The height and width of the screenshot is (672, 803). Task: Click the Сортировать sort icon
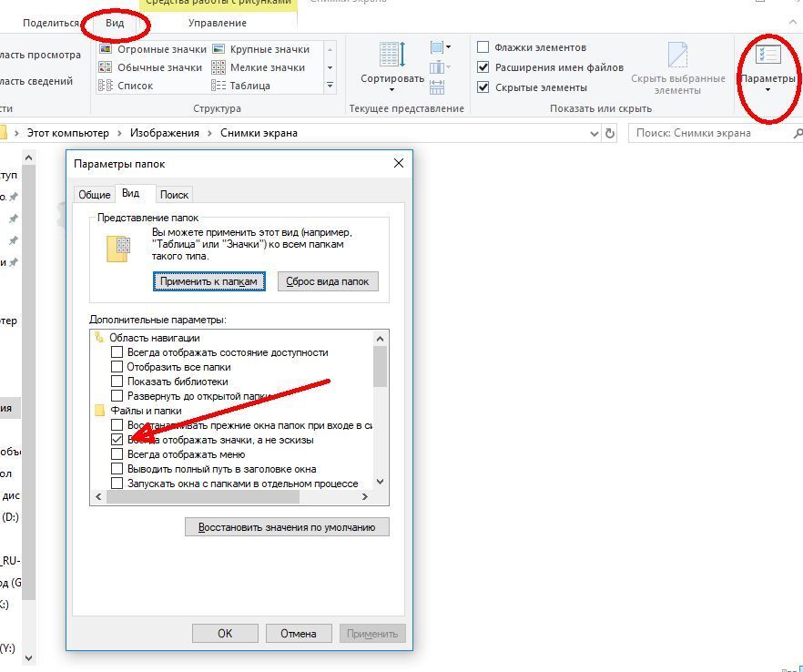pyautogui.click(x=392, y=60)
